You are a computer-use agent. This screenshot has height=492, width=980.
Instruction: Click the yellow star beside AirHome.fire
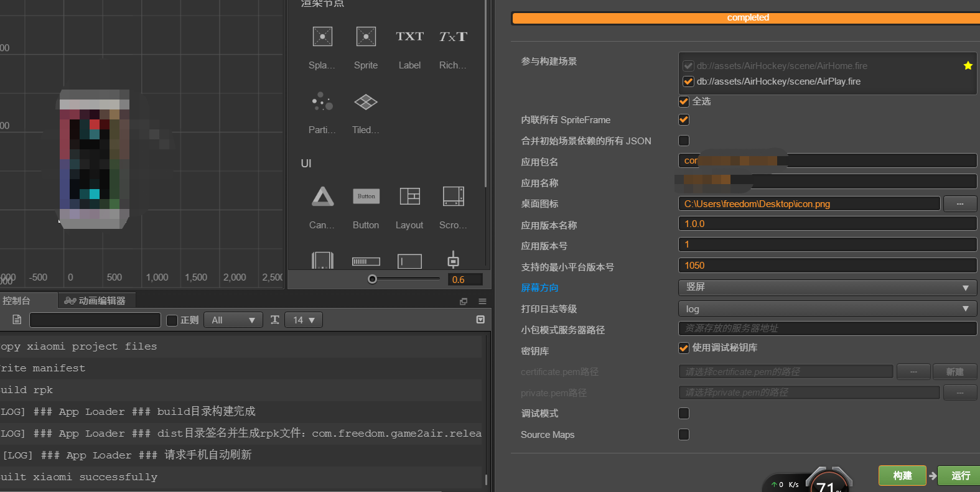[968, 65]
